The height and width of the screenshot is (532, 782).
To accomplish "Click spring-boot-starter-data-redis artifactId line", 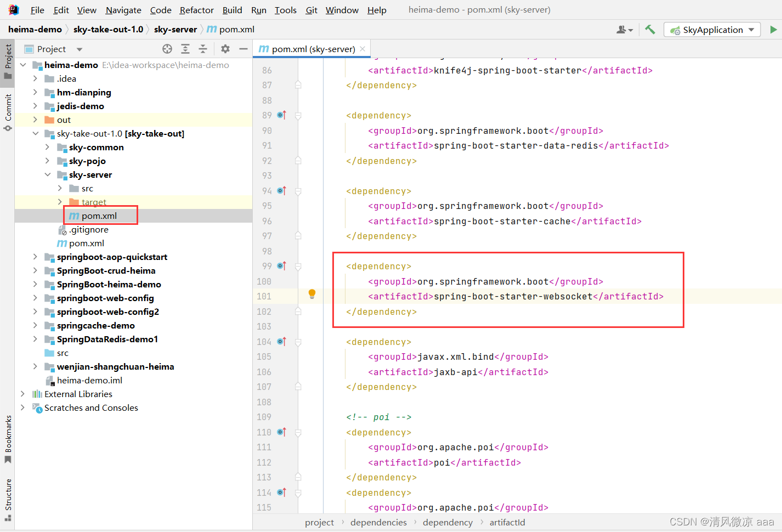I will point(518,145).
